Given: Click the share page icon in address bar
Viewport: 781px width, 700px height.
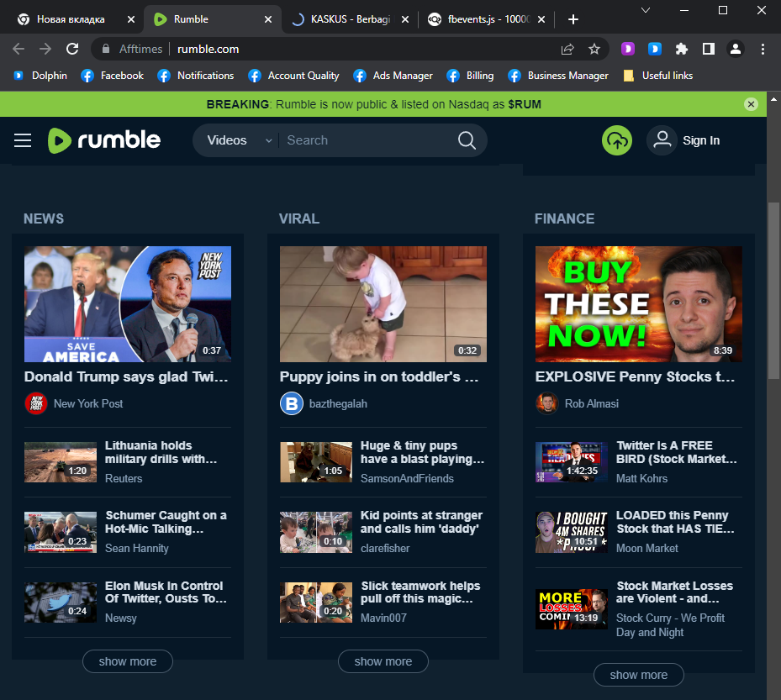Looking at the screenshot, I should pyautogui.click(x=567, y=49).
